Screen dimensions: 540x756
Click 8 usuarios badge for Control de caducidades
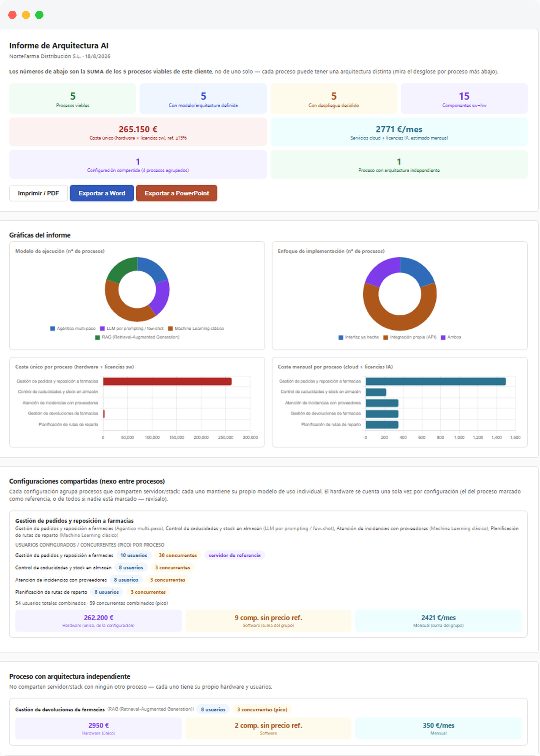point(131,567)
